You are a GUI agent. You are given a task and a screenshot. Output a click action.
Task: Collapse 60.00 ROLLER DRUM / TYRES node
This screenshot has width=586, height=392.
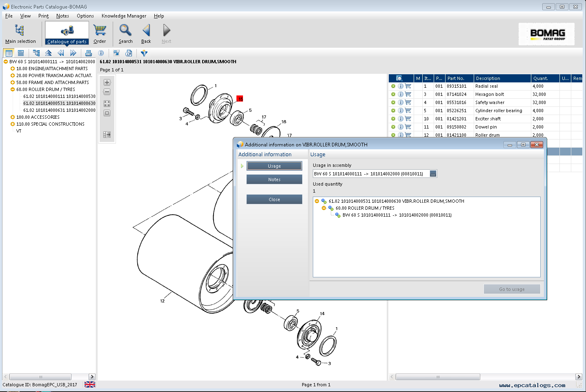click(x=13, y=89)
